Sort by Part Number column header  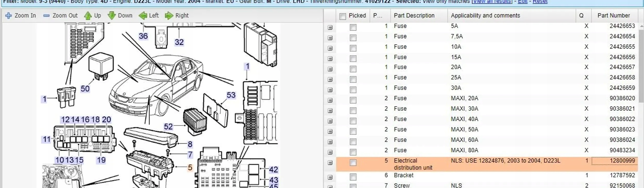pos(615,16)
